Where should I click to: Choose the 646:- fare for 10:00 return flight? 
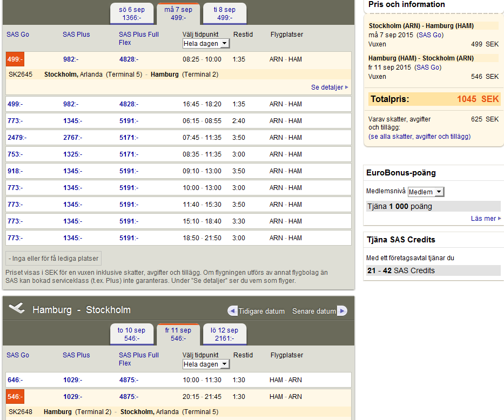click(15, 380)
